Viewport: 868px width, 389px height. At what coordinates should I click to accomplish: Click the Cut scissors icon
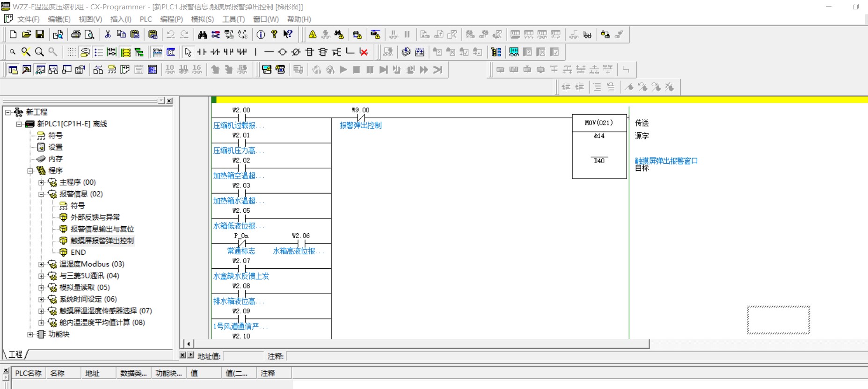coord(108,34)
